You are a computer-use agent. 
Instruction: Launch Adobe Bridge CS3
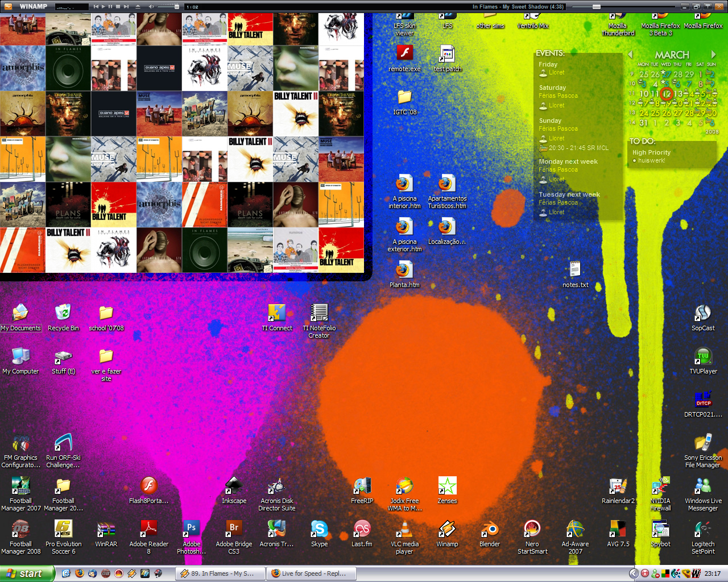pyautogui.click(x=234, y=537)
